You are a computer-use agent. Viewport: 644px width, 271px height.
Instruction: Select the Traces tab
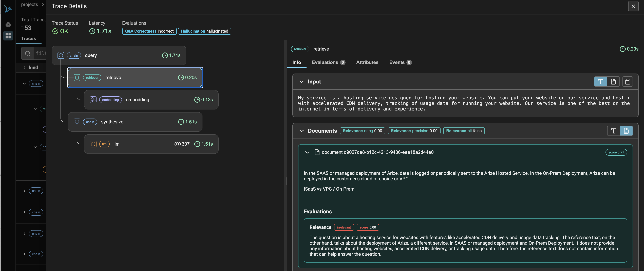28,38
